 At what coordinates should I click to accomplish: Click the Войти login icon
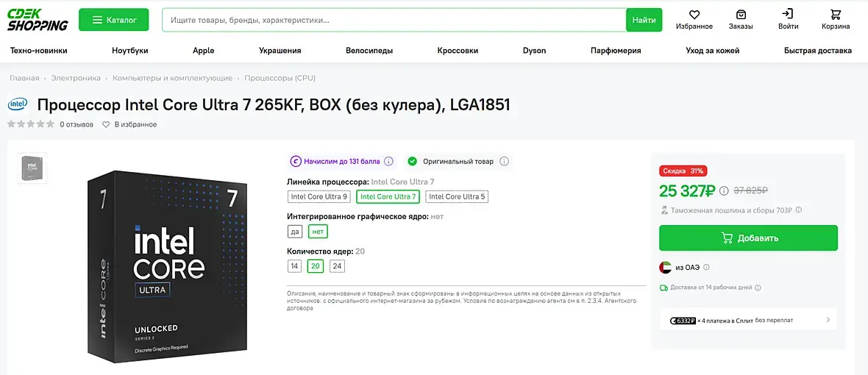(788, 14)
